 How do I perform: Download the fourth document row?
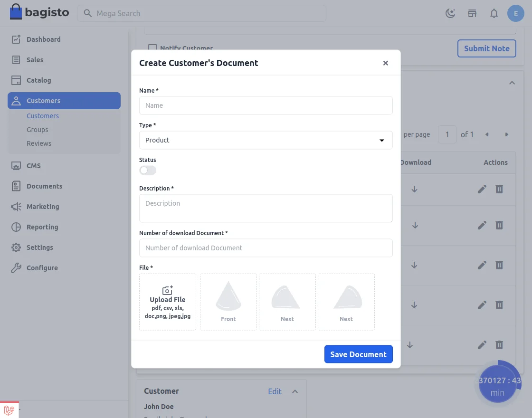pos(414,305)
